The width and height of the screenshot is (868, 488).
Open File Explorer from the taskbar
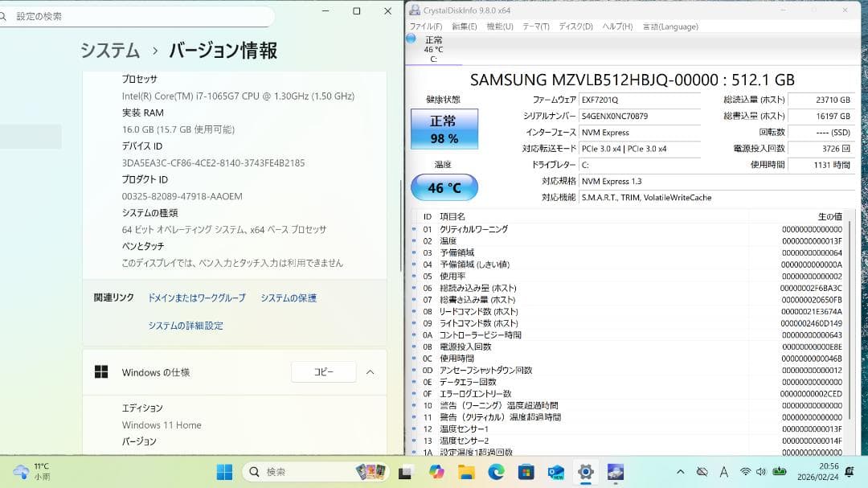(x=466, y=472)
